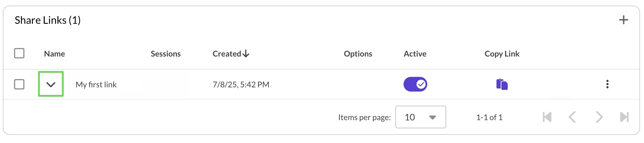Tick the select-all checkbox in header

[19, 53]
